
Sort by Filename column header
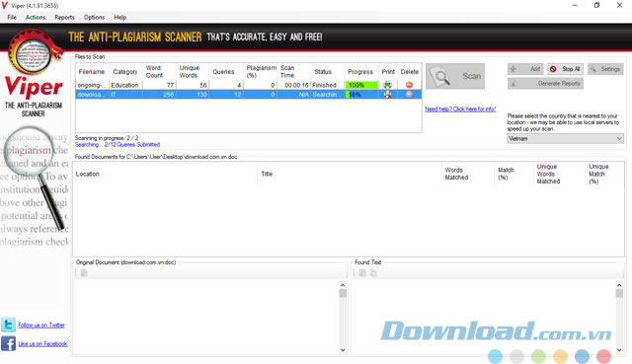click(x=92, y=72)
